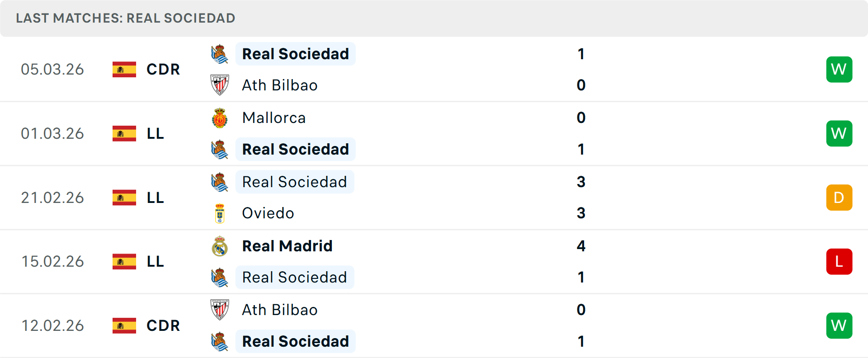Click Spain flag beside 12.02.26 CDR match
Screen dimensions: 868x358
tap(124, 325)
